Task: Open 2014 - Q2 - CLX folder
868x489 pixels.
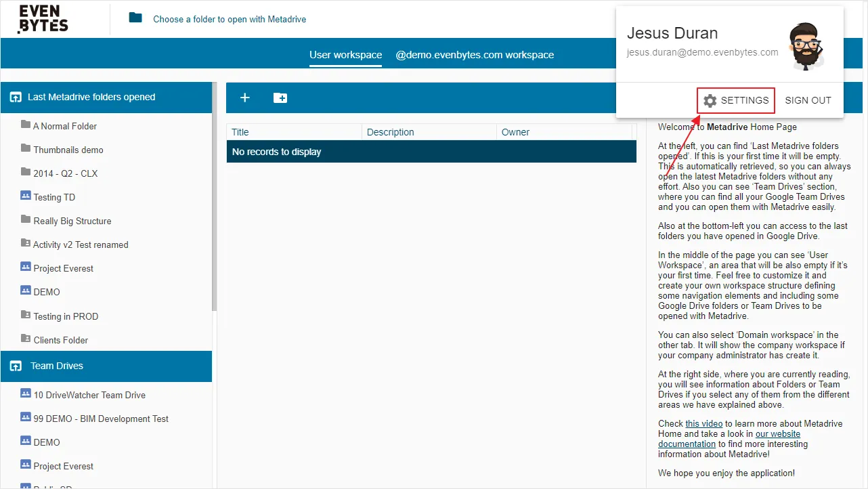Action: [66, 173]
